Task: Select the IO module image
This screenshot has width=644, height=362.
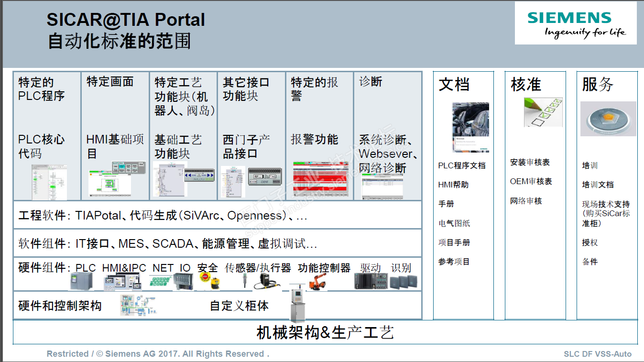Action: pyautogui.click(x=184, y=281)
